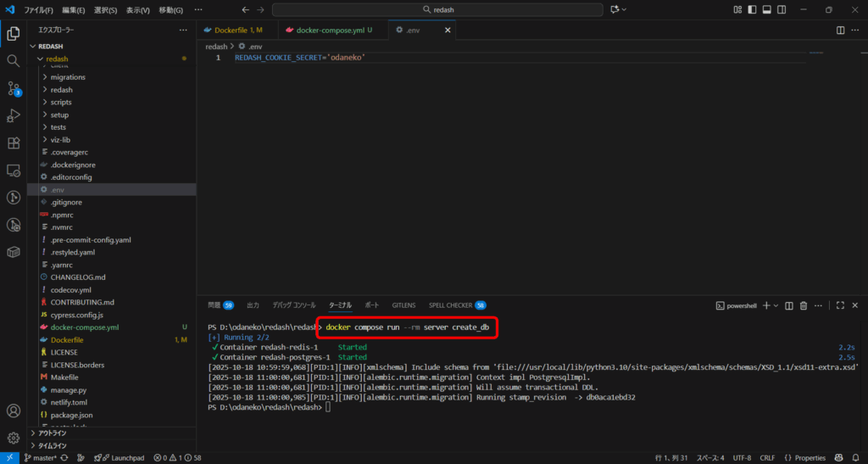Open Run and Debug view
The width and height of the screenshot is (868, 464).
14,115
